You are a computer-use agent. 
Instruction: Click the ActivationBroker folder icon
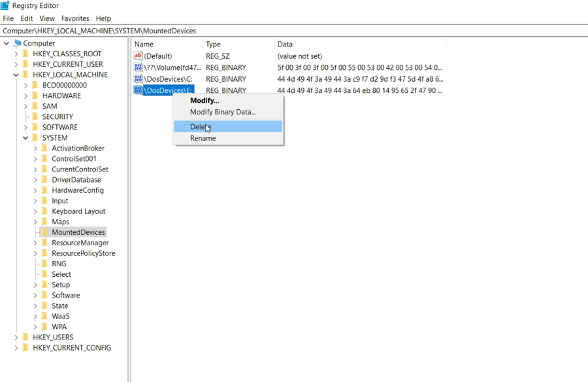(x=44, y=148)
